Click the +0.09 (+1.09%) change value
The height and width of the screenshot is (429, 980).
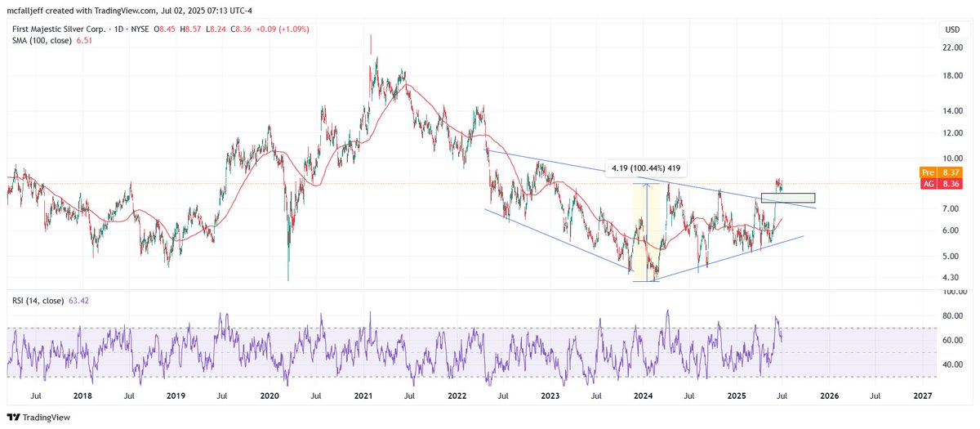283,29
